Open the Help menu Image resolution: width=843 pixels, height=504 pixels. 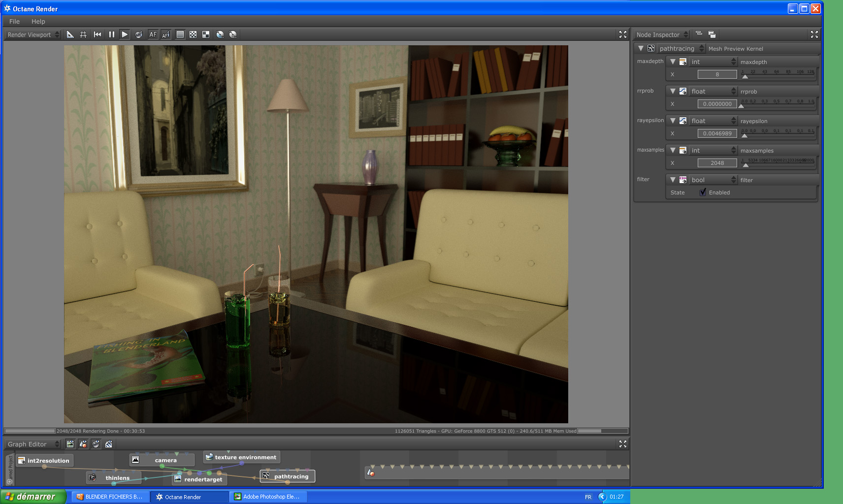38,22
